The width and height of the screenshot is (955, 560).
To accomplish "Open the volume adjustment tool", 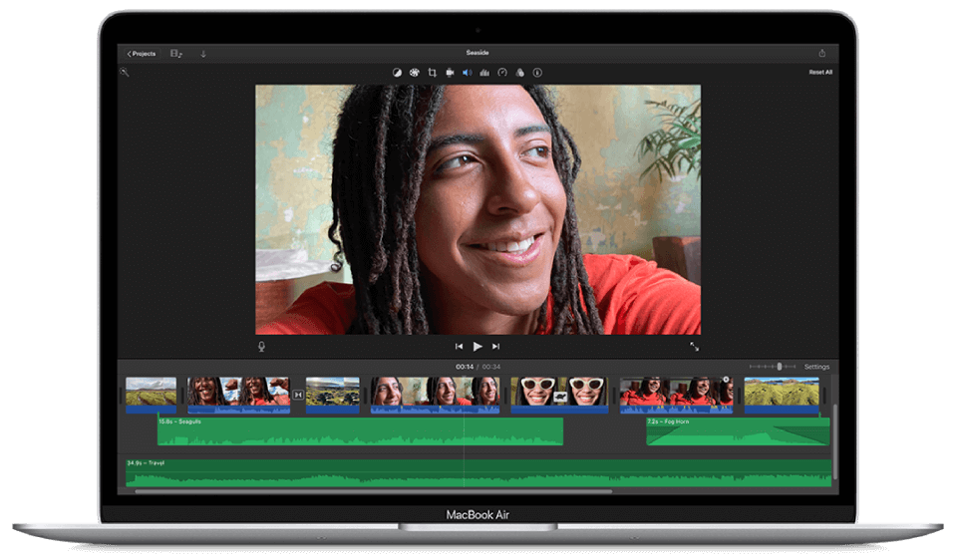I will [467, 73].
